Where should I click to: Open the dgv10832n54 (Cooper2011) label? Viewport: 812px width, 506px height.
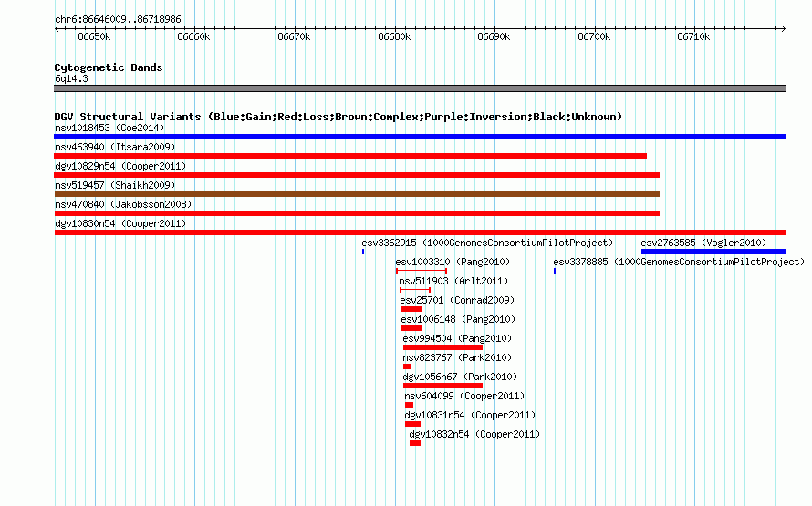pyautogui.click(x=474, y=434)
